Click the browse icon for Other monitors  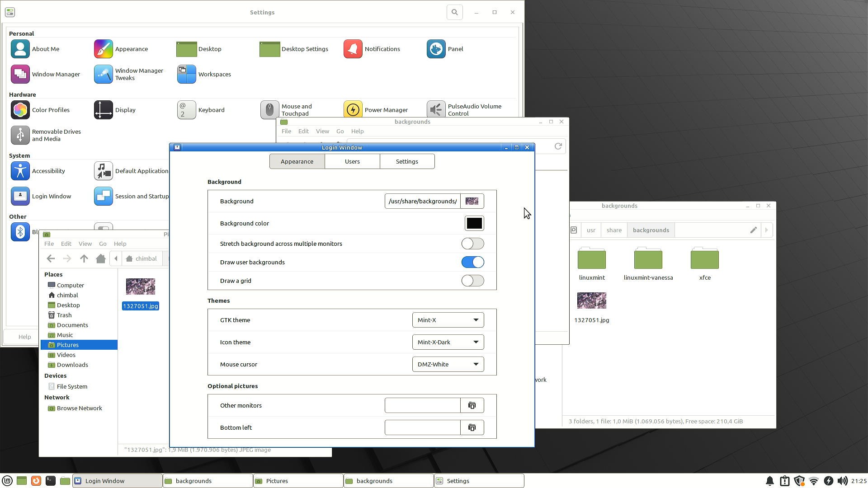click(x=472, y=405)
